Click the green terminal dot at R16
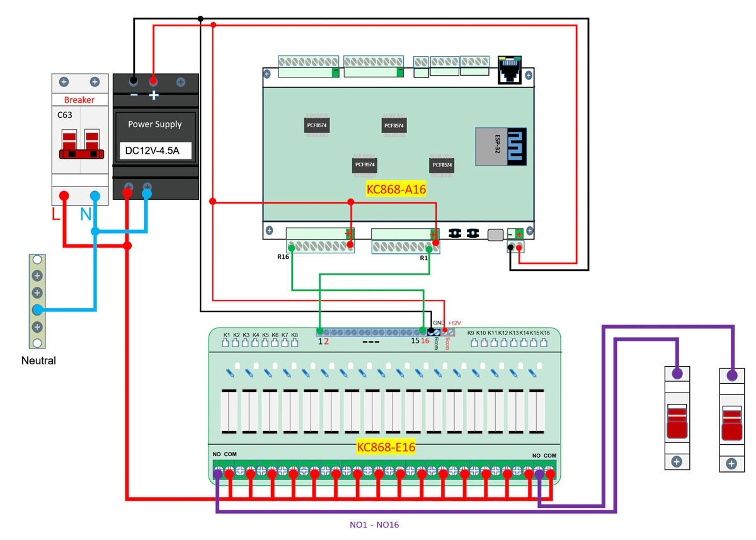 pyautogui.click(x=291, y=249)
